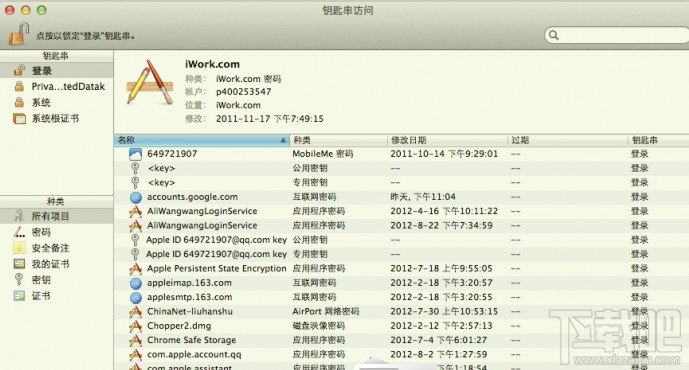
Task: Show 我的证书 category
Action: [x=57, y=264]
